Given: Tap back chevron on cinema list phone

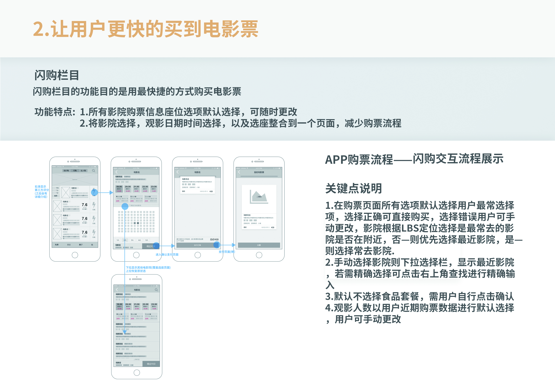Looking at the screenshot, I should [x=117, y=290].
